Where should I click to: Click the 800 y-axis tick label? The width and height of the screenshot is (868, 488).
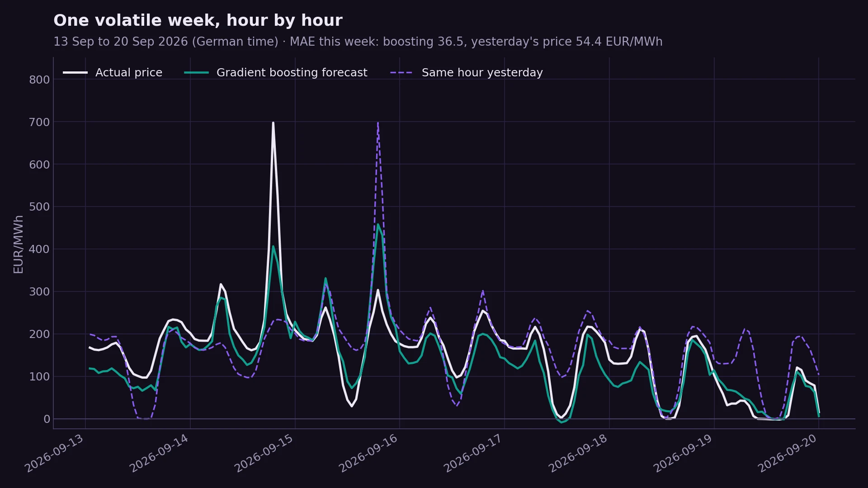39,80
